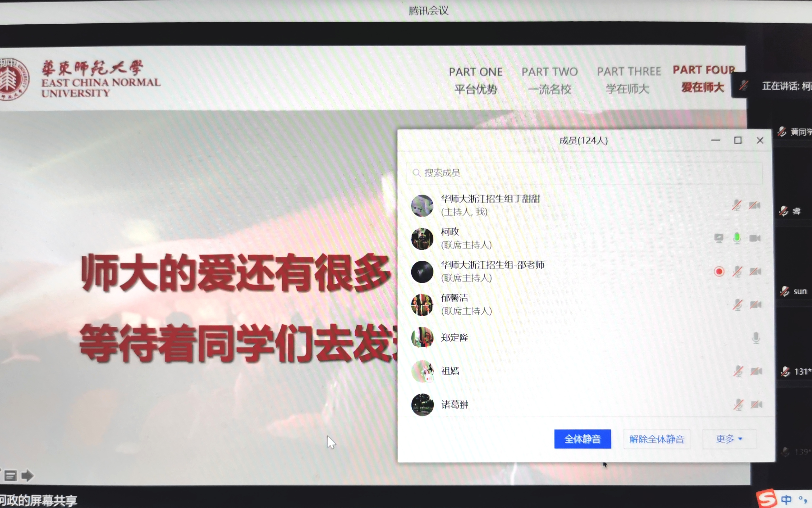Click PART TWO 一流名校 slide tab
812x508 pixels.
550,81
